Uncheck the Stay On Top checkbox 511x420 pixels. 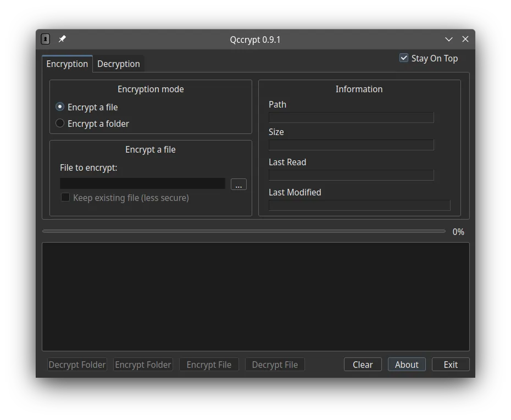click(x=404, y=58)
